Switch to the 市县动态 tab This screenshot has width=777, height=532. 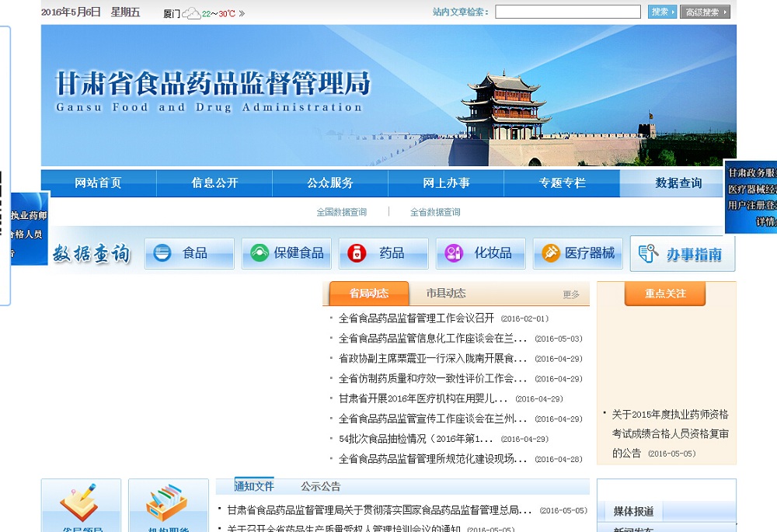coord(446,294)
